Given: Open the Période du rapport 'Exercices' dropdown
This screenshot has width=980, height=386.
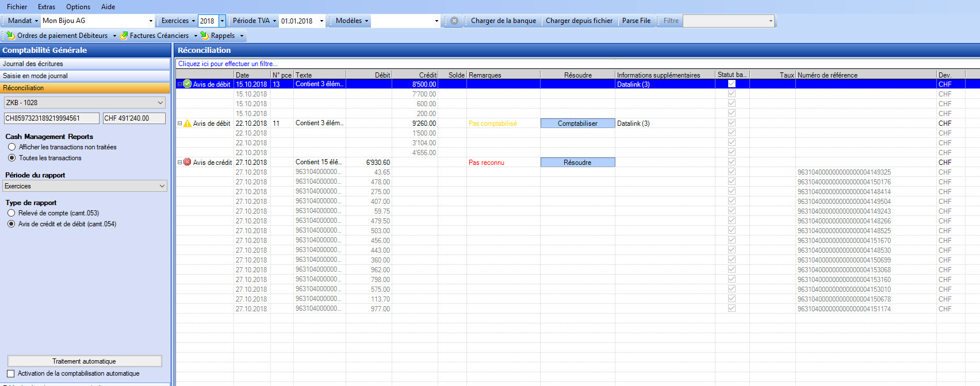Looking at the screenshot, I should click(x=162, y=186).
